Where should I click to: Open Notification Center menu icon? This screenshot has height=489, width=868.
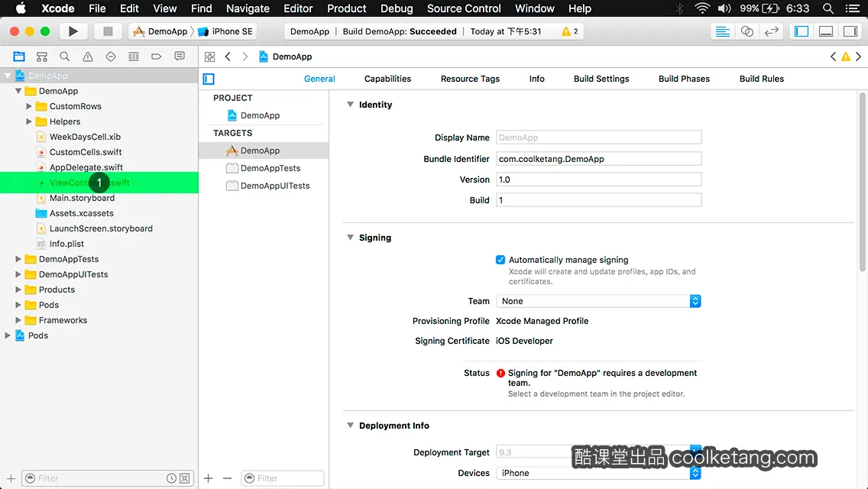tap(853, 8)
